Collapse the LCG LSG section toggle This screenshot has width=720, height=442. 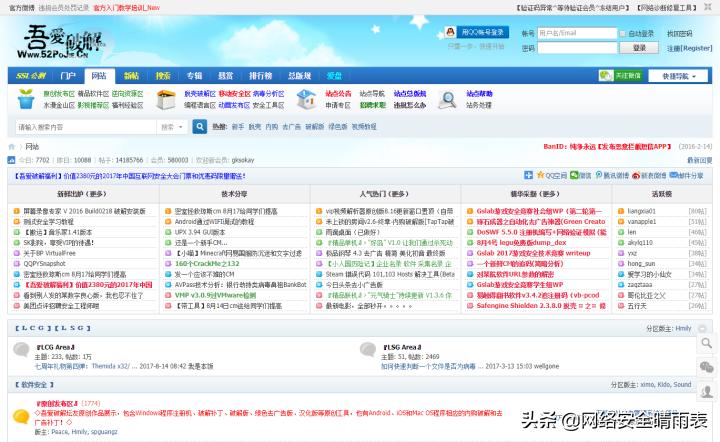click(702, 329)
